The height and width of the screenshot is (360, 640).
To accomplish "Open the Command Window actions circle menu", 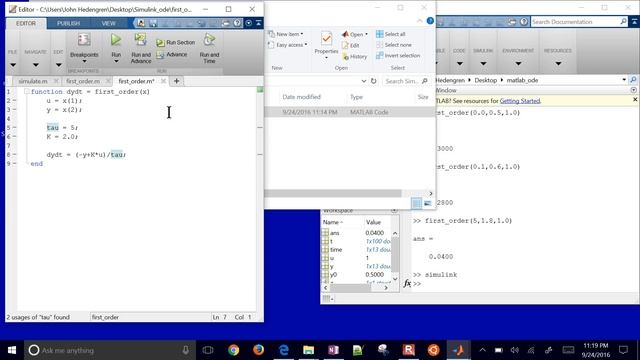I will (633, 90).
